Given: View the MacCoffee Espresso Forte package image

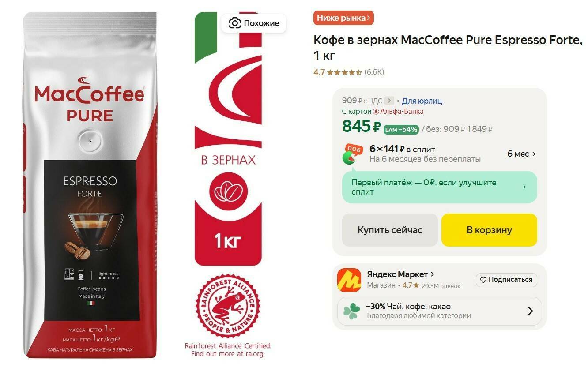Looking at the screenshot, I should coord(90,185).
